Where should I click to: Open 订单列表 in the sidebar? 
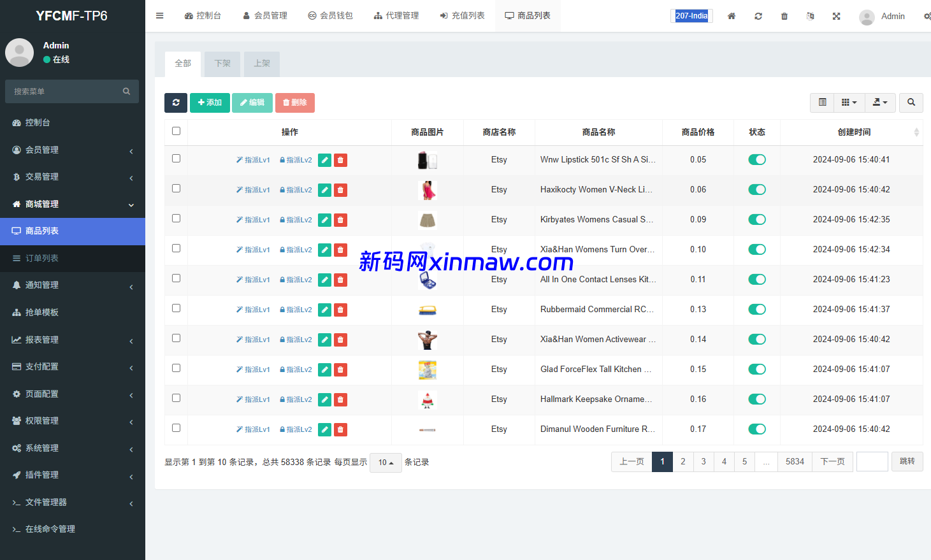pos(42,258)
